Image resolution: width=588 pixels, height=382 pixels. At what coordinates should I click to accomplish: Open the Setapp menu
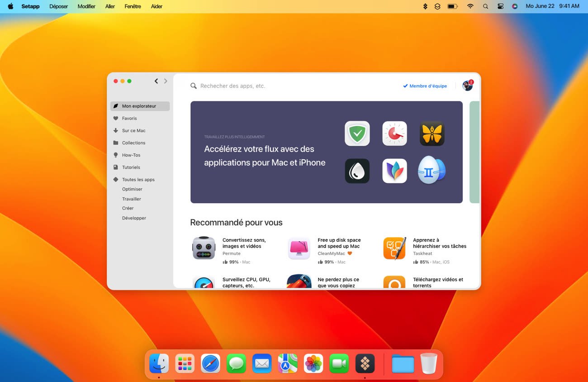31,6
